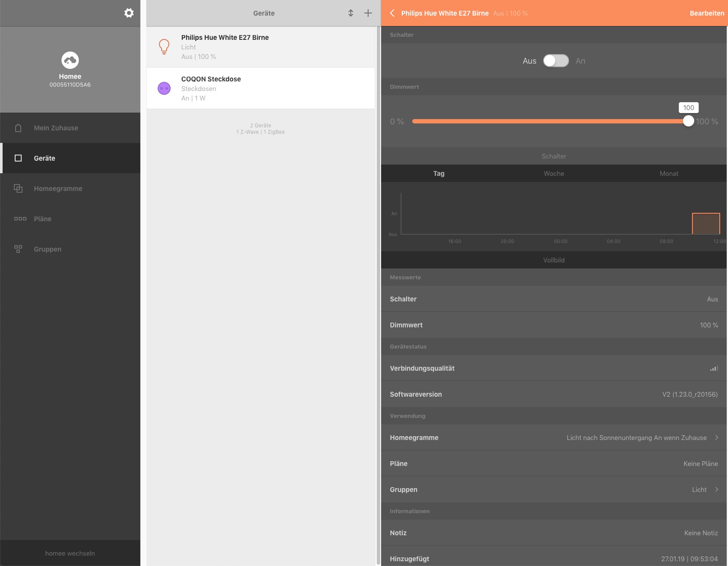The height and width of the screenshot is (566, 728).
Task: Open settings via the gear icon
Action: coord(129,13)
